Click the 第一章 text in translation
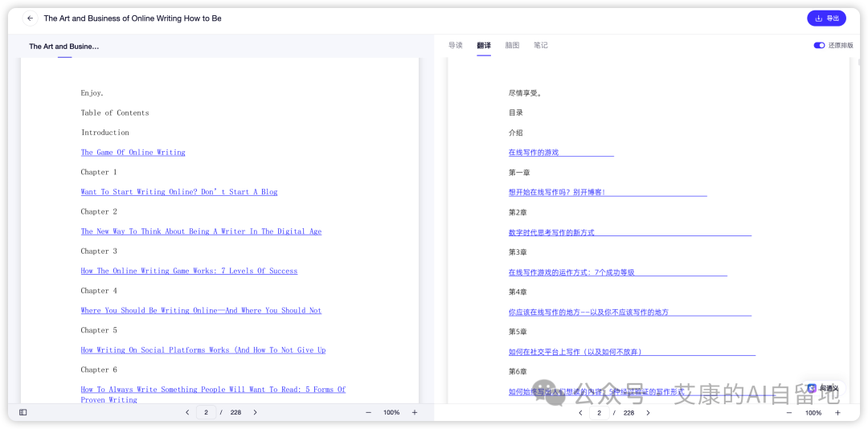 pos(519,173)
